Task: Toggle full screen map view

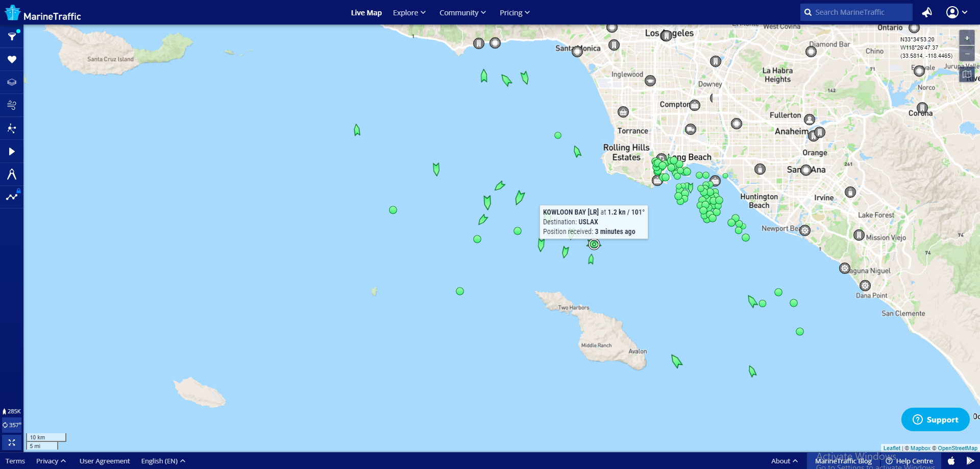Action: click(x=12, y=442)
